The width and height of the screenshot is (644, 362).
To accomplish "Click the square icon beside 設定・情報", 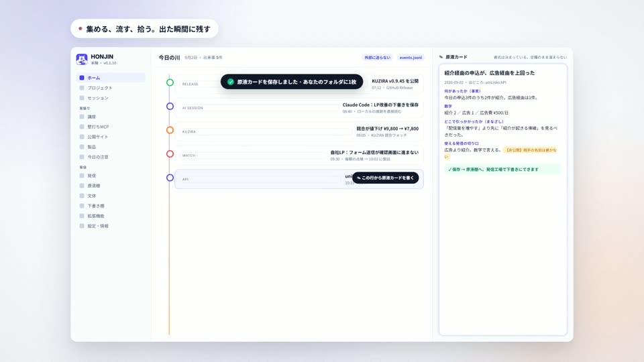I will pyautogui.click(x=82, y=226).
